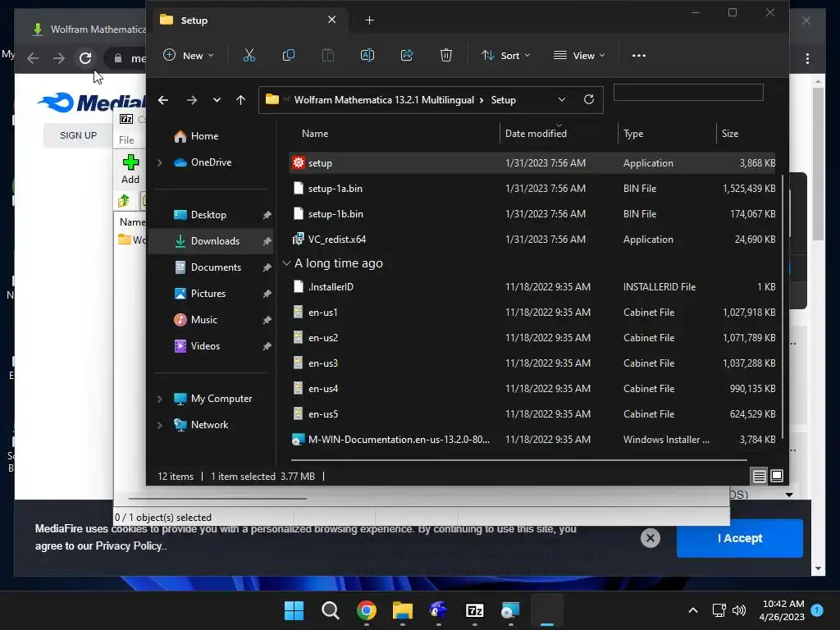Viewport: 840px width, 630px height.
Task: Open Chrome's three-dot menu
Action: click(x=807, y=58)
